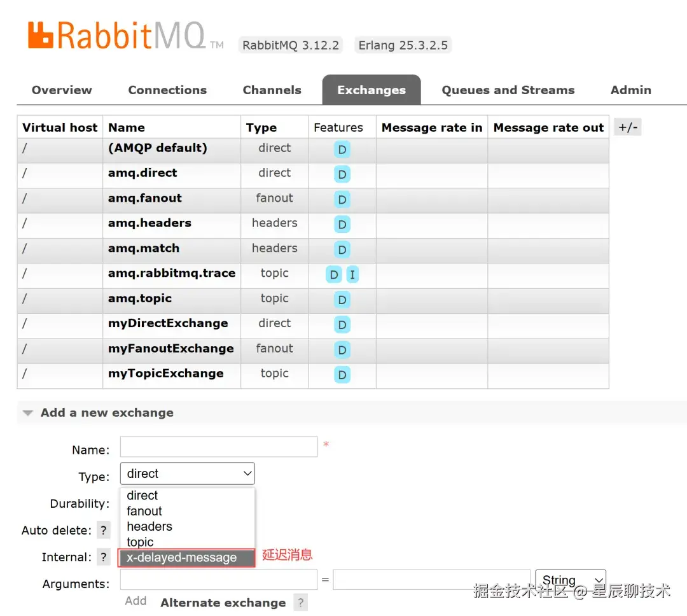
Task: Open the Internal help question mark
Action: 104,557
